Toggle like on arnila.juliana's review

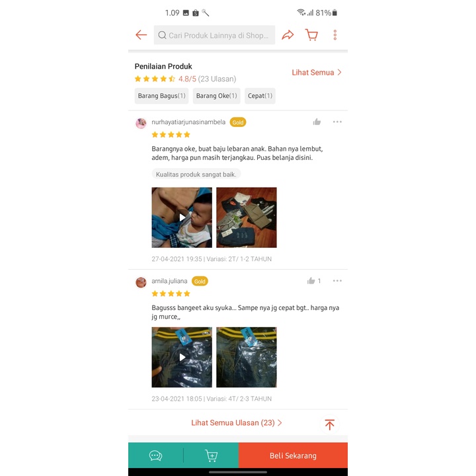311,281
